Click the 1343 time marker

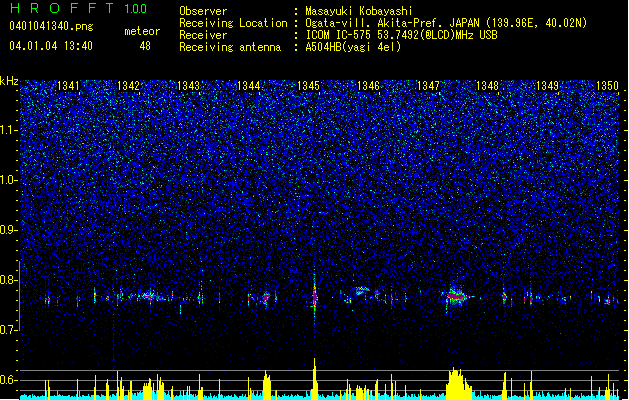(188, 86)
